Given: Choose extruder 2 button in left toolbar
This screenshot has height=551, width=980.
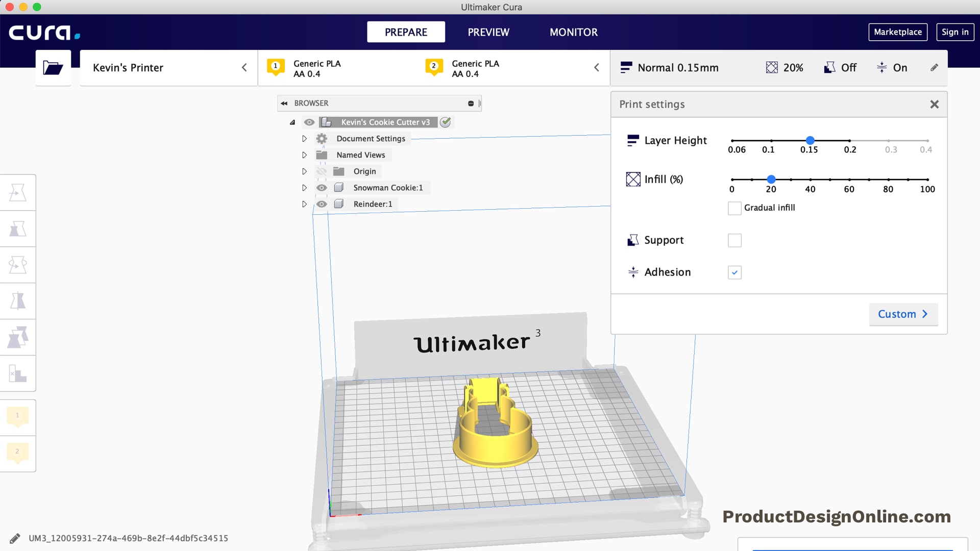Looking at the screenshot, I should pyautogui.click(x=18, y=454).
